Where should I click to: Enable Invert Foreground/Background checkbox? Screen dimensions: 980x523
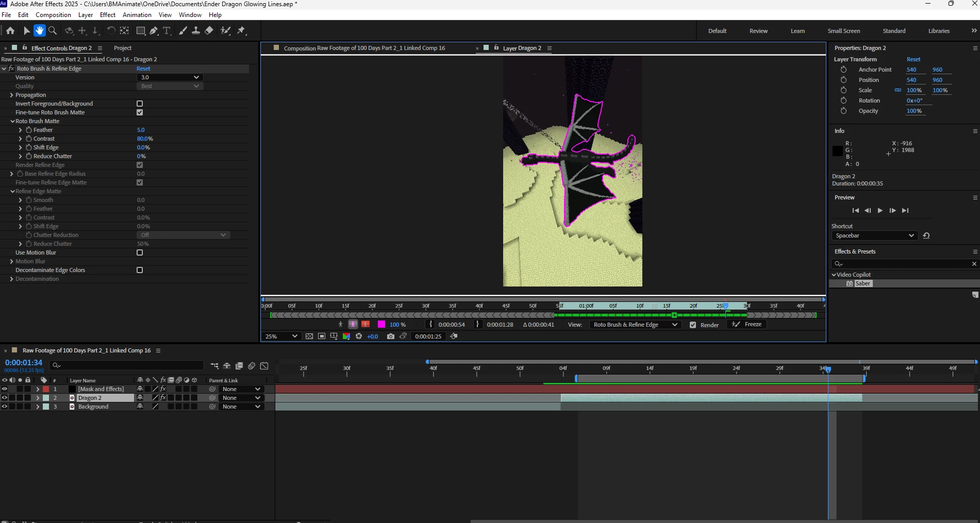[x=140, y=104]
